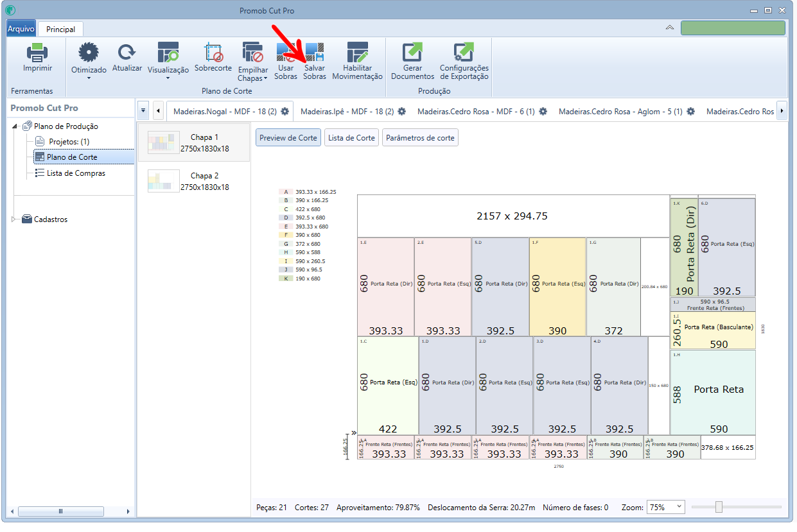Click the Atualizar refresh icon
Viewport: 797px width, 532px height.
coord(127,53)
